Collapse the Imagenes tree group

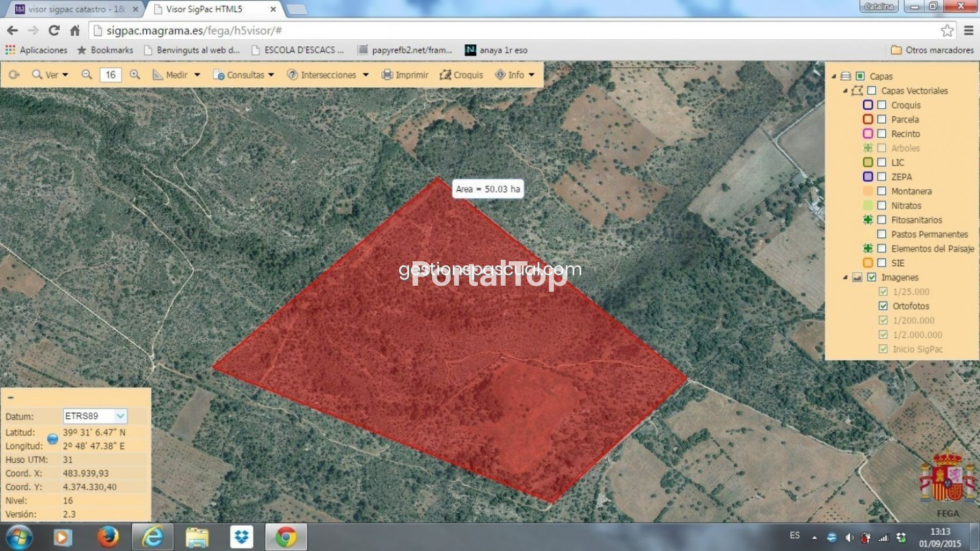pyautogui.click(x=845, y=278)
